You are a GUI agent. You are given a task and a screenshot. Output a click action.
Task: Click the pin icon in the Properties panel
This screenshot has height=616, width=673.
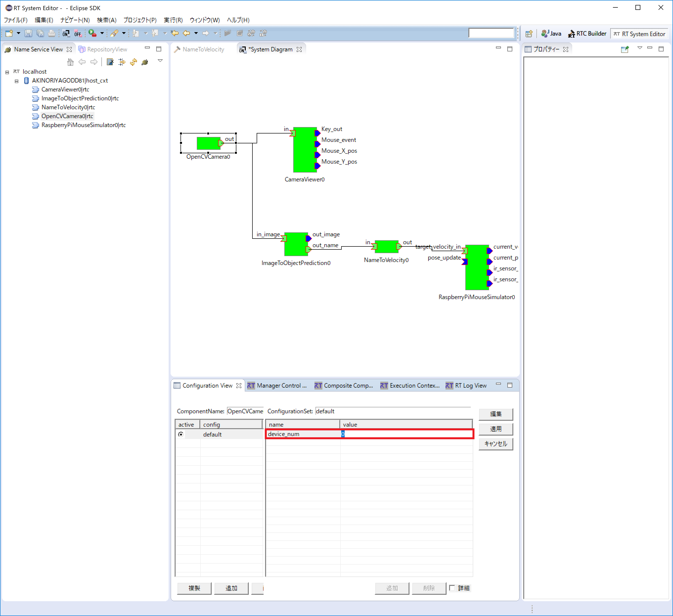pyautogui.click(x=625, y=49)
